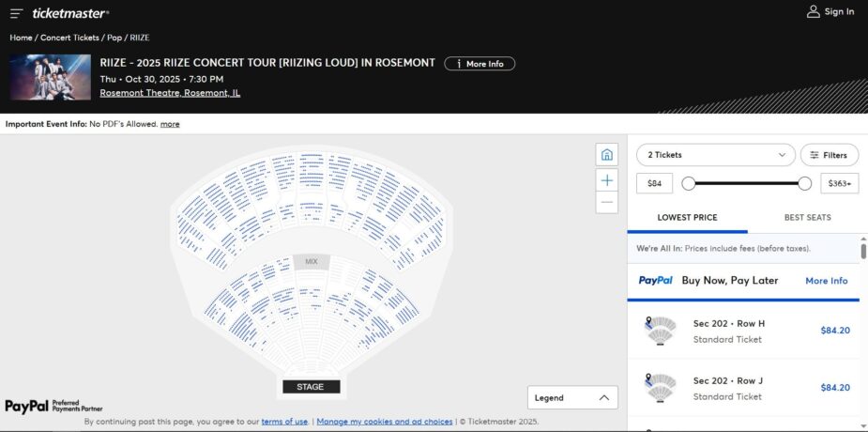Select the Lowest Price tab

[687, 218]
